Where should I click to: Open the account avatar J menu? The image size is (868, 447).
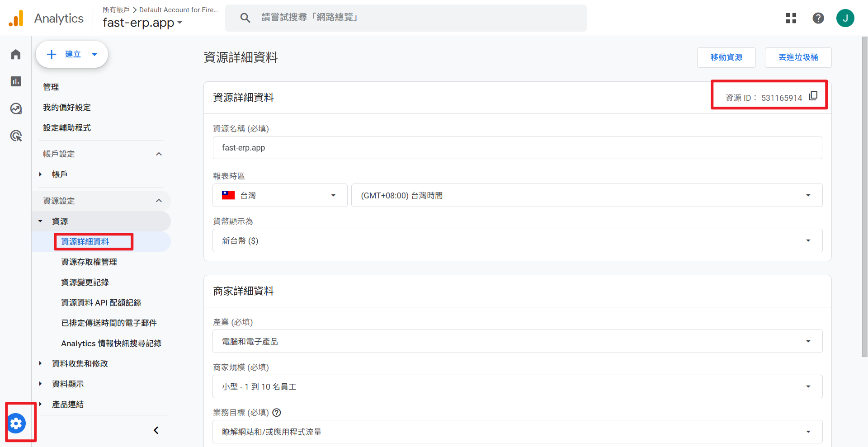click(x=845, y=18)
